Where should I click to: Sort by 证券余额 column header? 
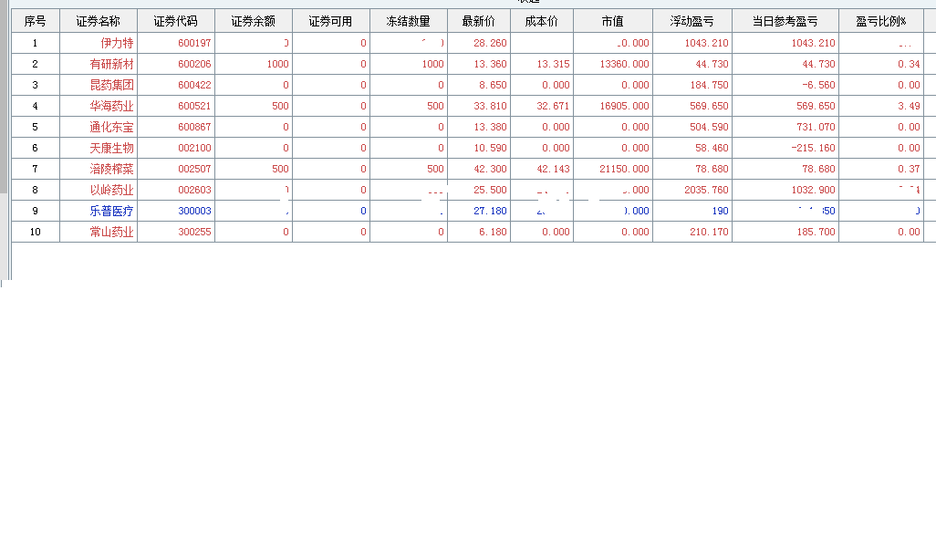pos(254,22)
